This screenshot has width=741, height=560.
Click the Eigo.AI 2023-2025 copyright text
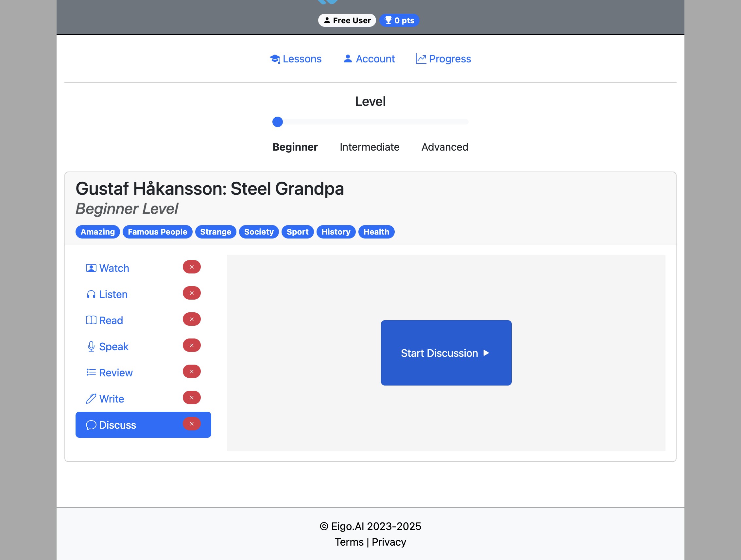click(x=370, y=526)
